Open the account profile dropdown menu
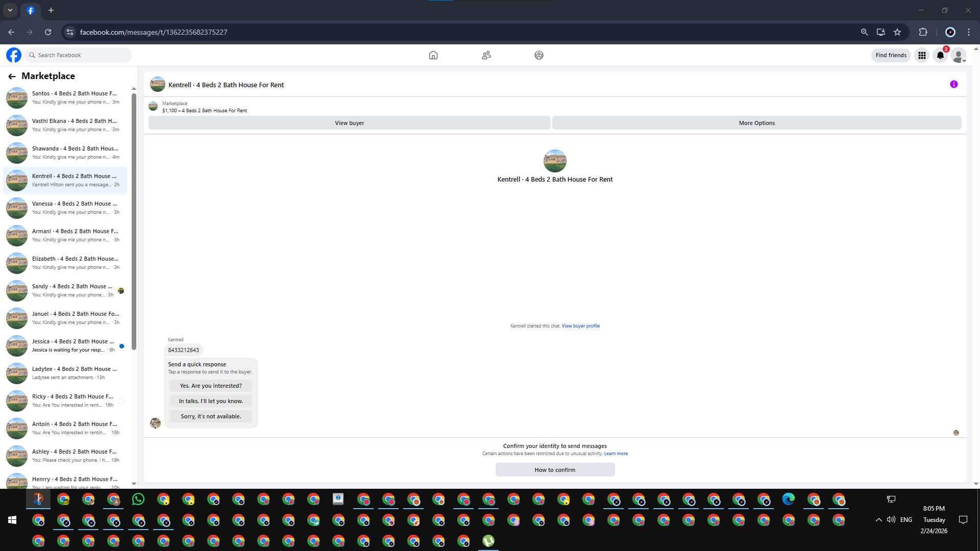This screenshot has height=551, width=980. point(959,55)
